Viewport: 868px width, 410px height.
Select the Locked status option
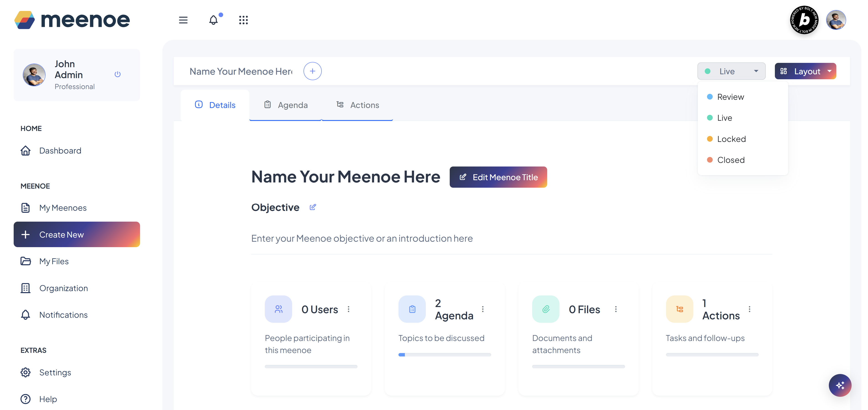tap(731, 139)
